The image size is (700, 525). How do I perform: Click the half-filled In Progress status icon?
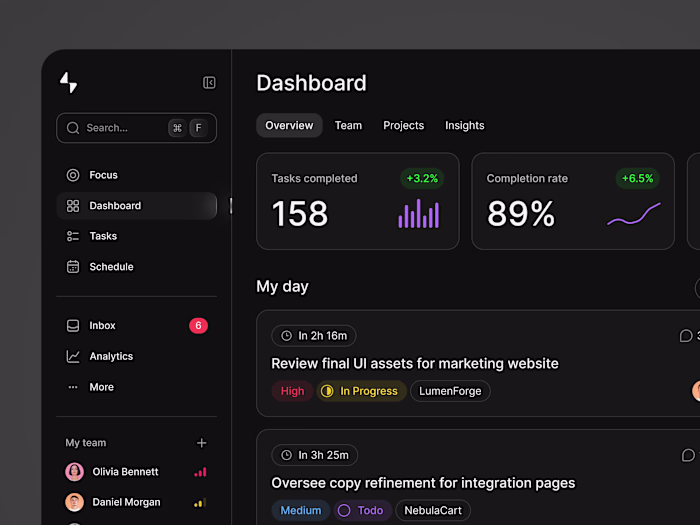tap(327, 391)
